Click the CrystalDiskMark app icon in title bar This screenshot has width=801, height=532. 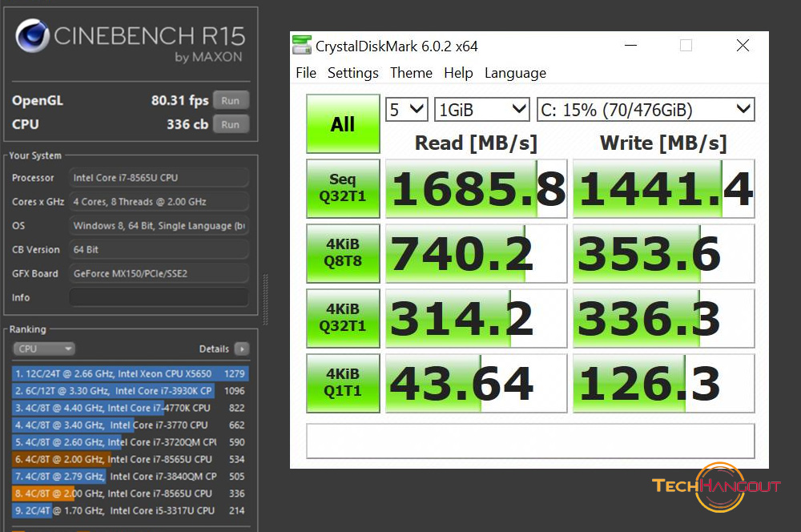tap(301, 45)
